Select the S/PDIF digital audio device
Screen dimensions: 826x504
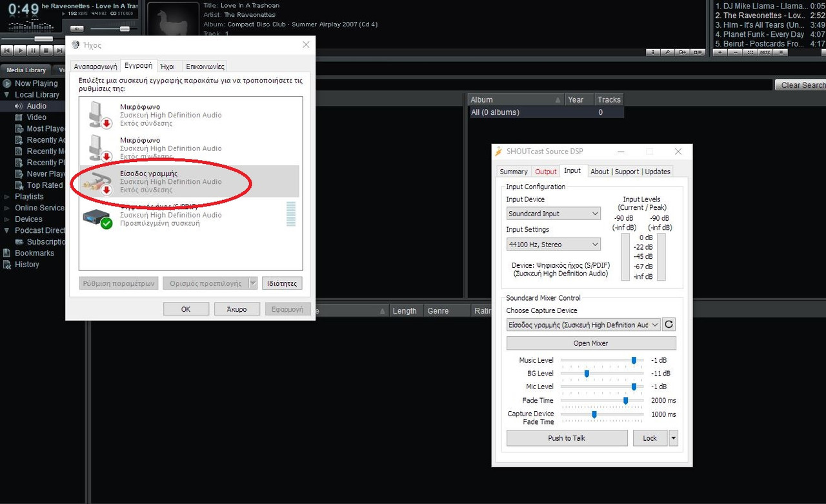[x=190, y=215]
